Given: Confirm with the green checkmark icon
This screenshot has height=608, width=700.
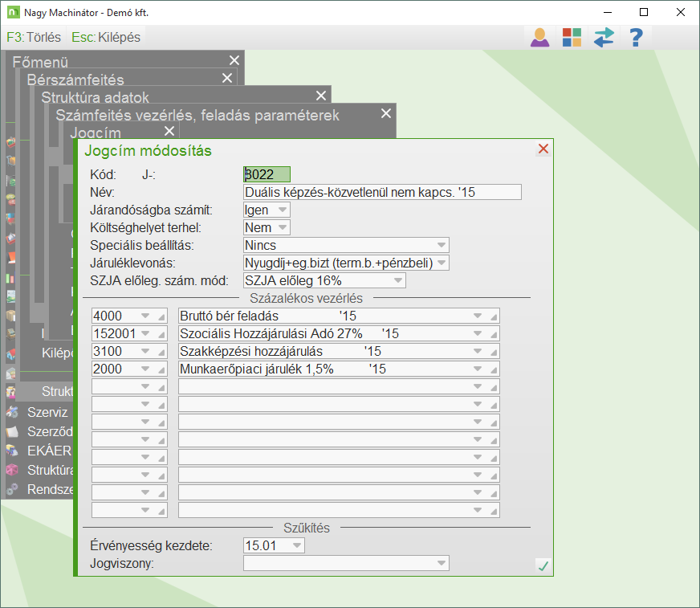Looking at the screenshot, I should pos(543,566).
